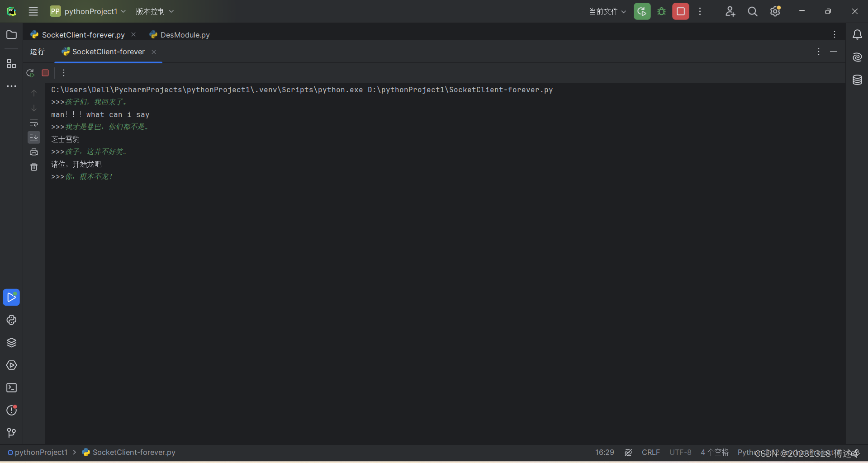
Task: Open Run panel options menu
Action: click(819, 52)
